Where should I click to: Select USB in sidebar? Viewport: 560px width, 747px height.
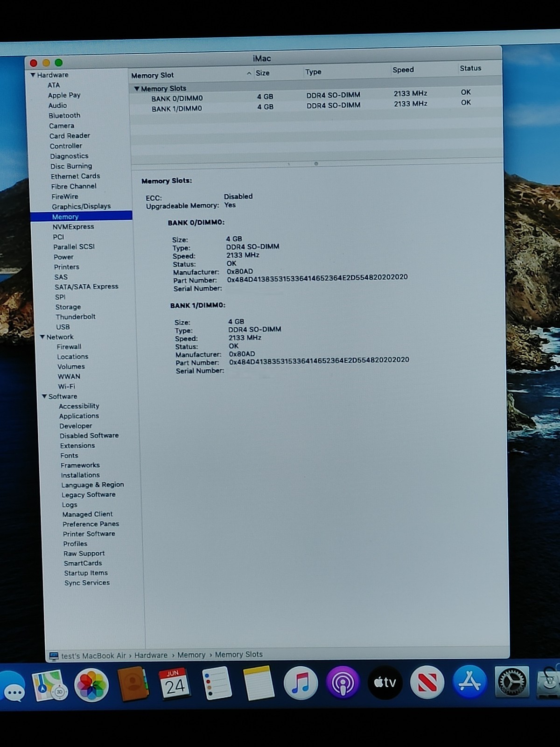click(63, 327)
